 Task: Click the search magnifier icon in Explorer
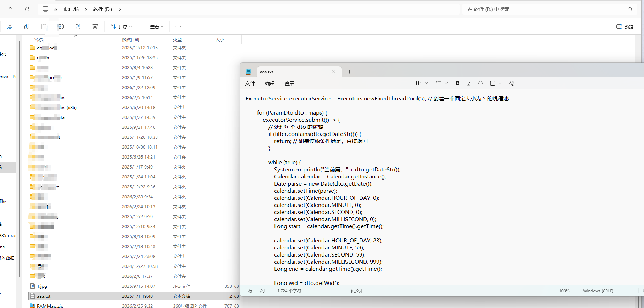click(x=631, y=9)
